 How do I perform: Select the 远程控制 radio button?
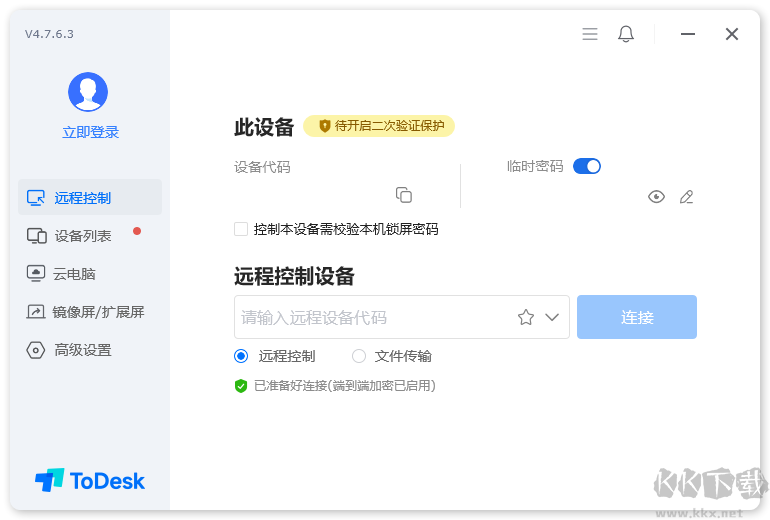click(x=241, y=356)
